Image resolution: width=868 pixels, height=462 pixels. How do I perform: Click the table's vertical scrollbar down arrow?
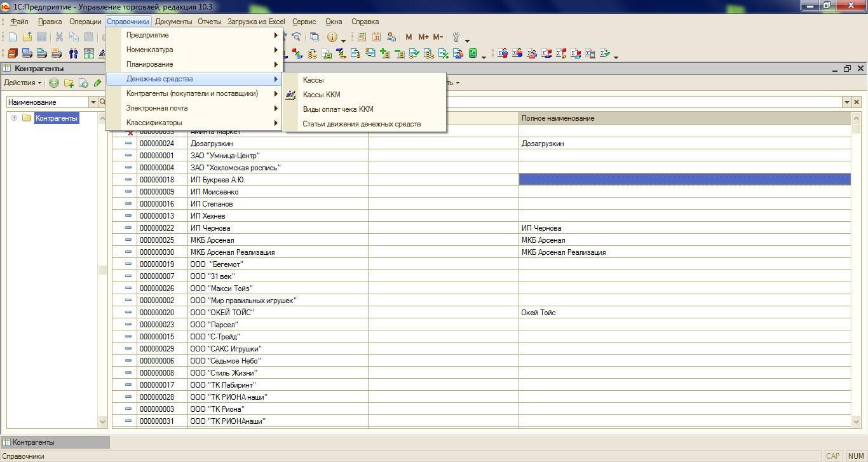pyautogui.click(x=856, y=421)
